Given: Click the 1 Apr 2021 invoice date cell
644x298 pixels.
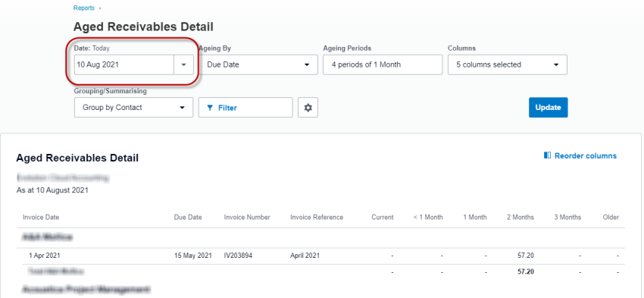Looking at the screenshot, I should pos(45,256).
